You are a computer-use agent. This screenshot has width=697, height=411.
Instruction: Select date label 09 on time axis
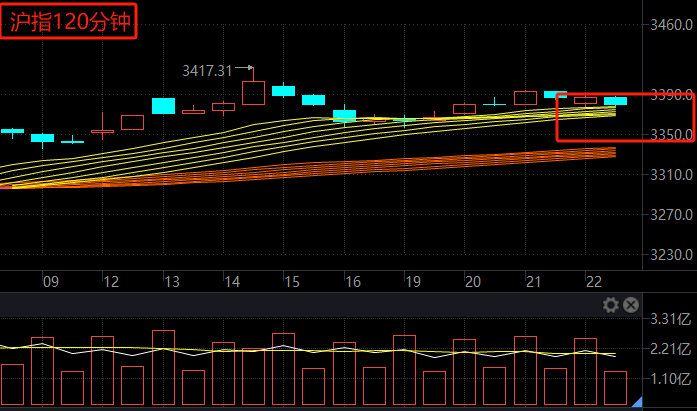51,282
